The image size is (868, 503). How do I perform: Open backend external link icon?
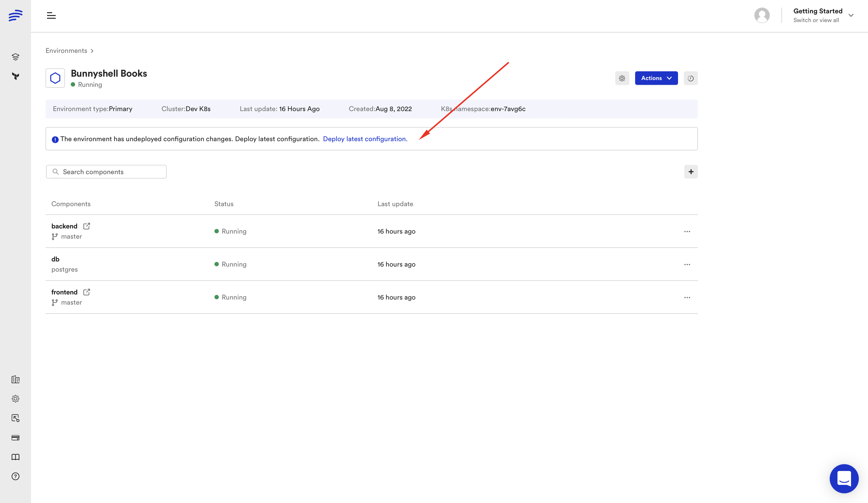point(87,226)
